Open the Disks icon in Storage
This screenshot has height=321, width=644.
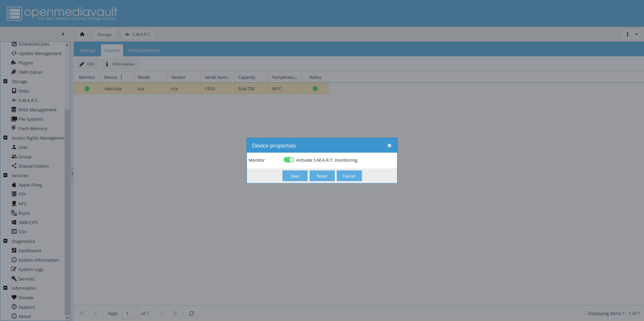(14, 91)
